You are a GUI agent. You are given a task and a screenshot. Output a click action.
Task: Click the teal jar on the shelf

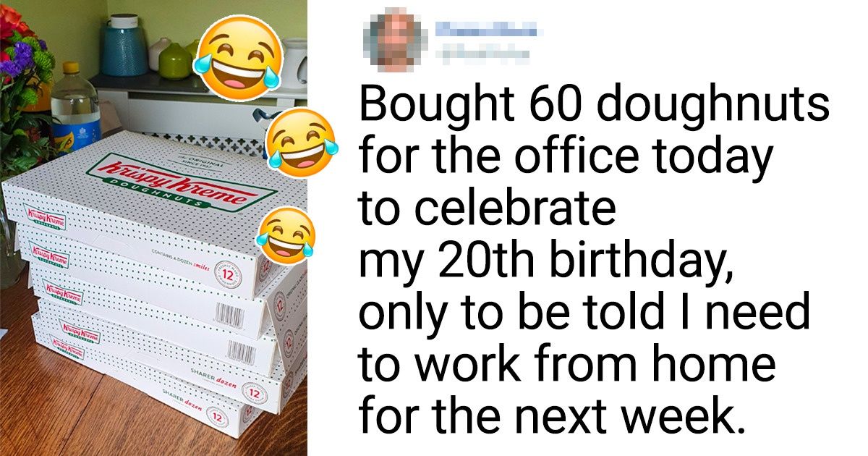[124, 46]
